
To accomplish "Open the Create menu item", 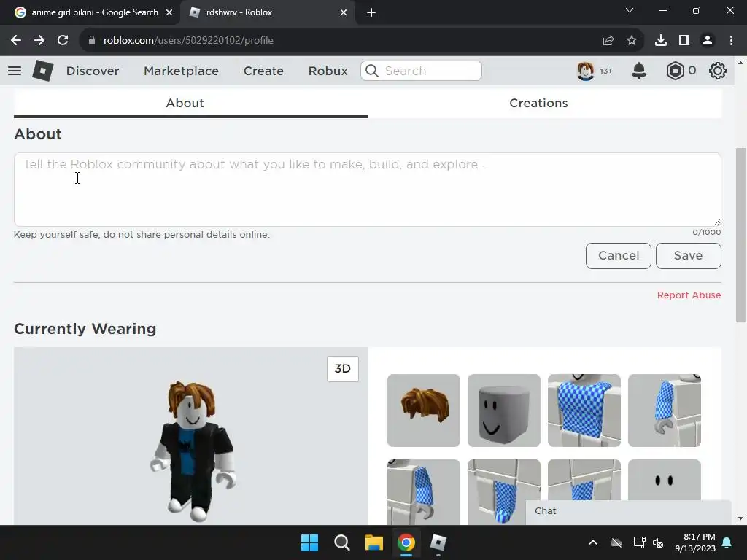I will click(x=263, y=71).
